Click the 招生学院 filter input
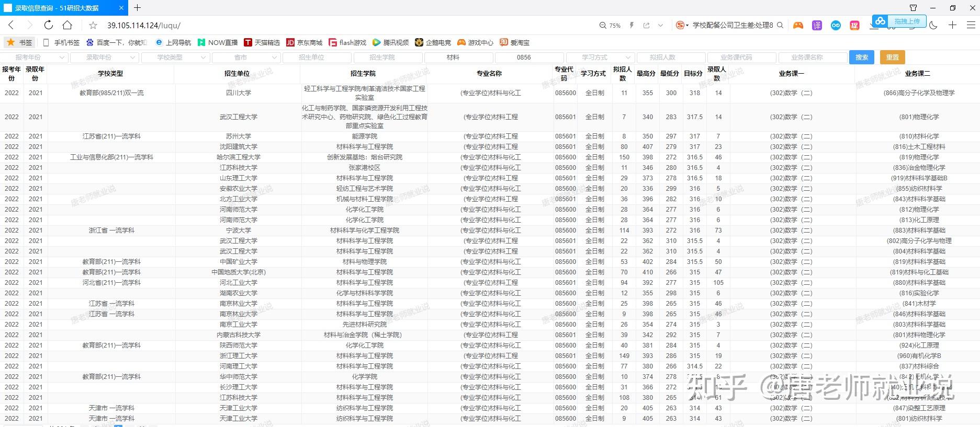 388,57
